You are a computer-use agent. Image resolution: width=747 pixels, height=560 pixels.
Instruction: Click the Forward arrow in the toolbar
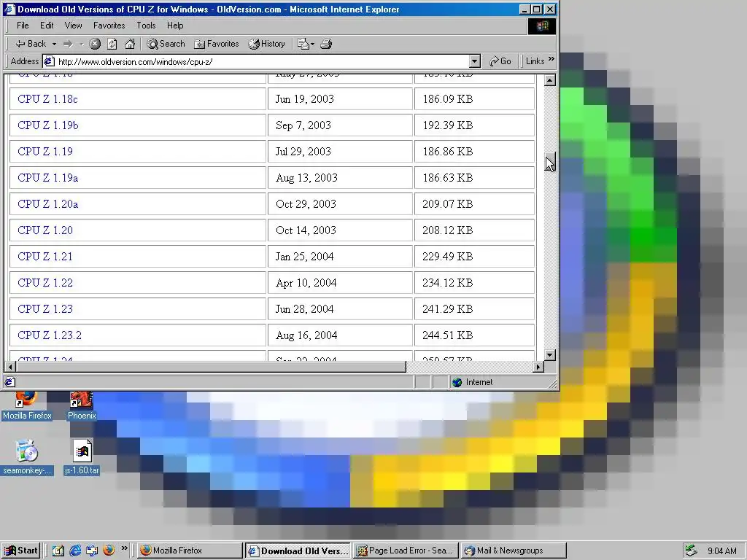68,44
